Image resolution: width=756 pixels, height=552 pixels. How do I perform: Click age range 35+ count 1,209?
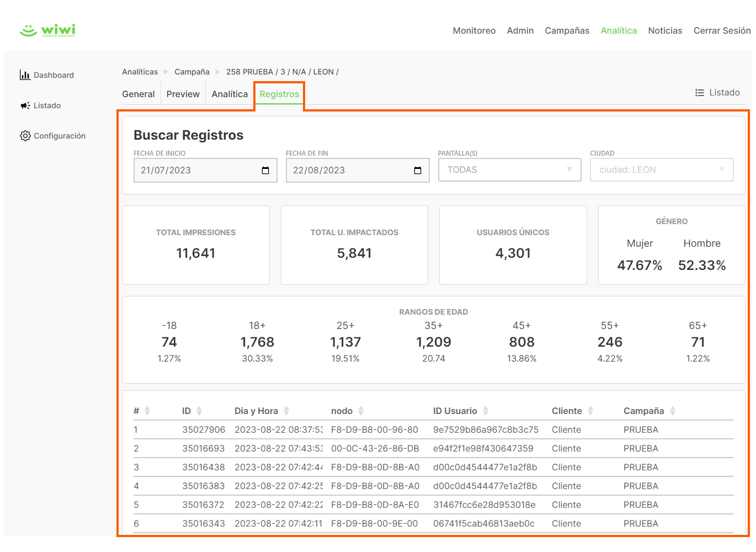point(434,342)
